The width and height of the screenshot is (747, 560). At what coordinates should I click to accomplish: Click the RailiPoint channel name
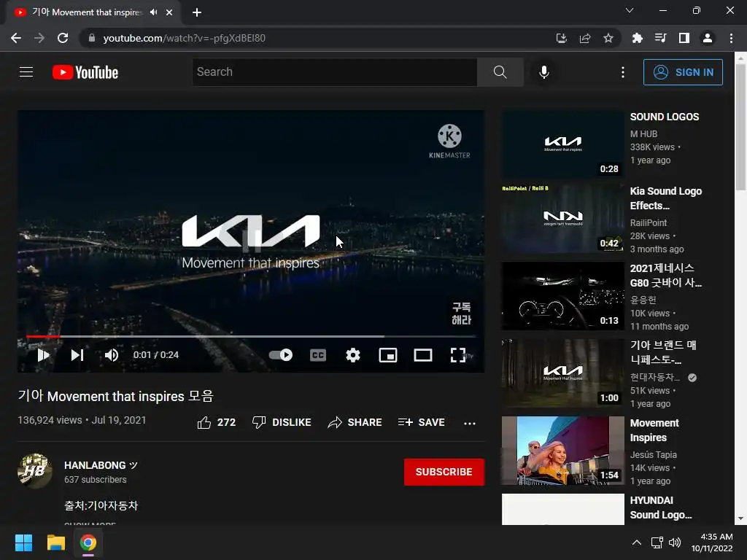(x=649, y=223)
